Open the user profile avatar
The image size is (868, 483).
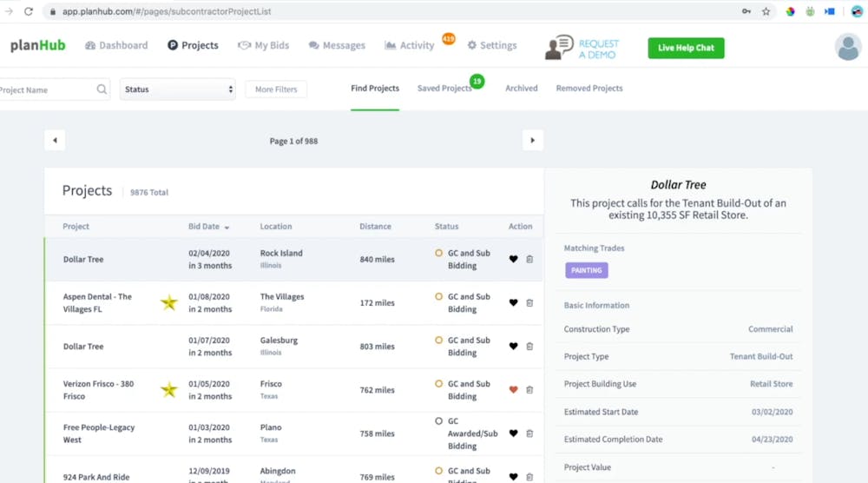pyautogui.click(x=847, y=47)
